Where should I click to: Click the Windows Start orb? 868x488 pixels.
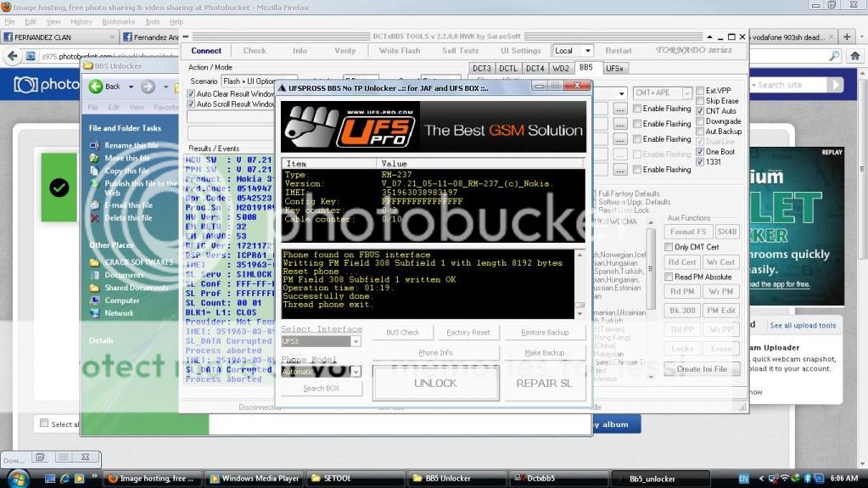[16, 478]
